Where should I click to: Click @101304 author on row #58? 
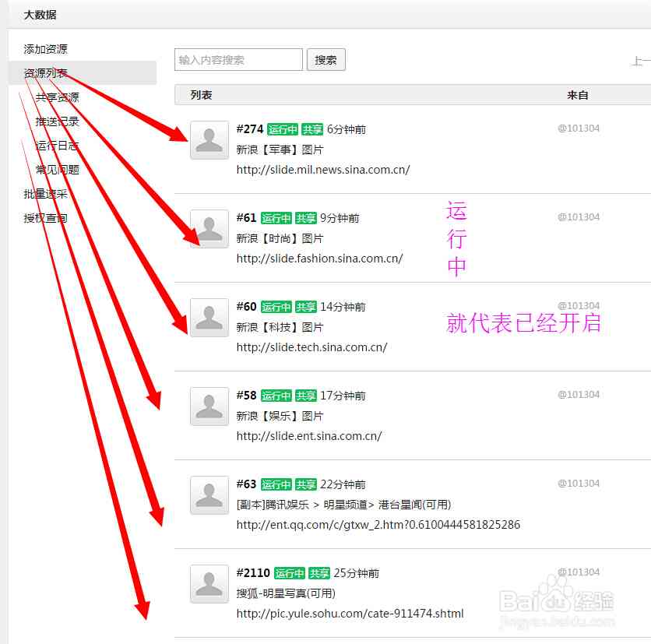coord(579,395)
